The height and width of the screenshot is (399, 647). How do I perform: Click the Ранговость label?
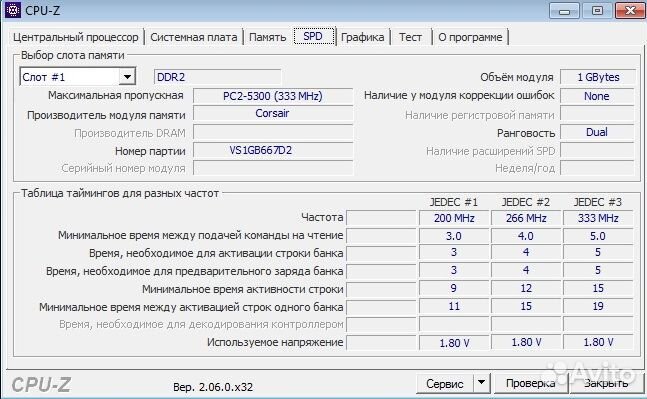(526, 133)
